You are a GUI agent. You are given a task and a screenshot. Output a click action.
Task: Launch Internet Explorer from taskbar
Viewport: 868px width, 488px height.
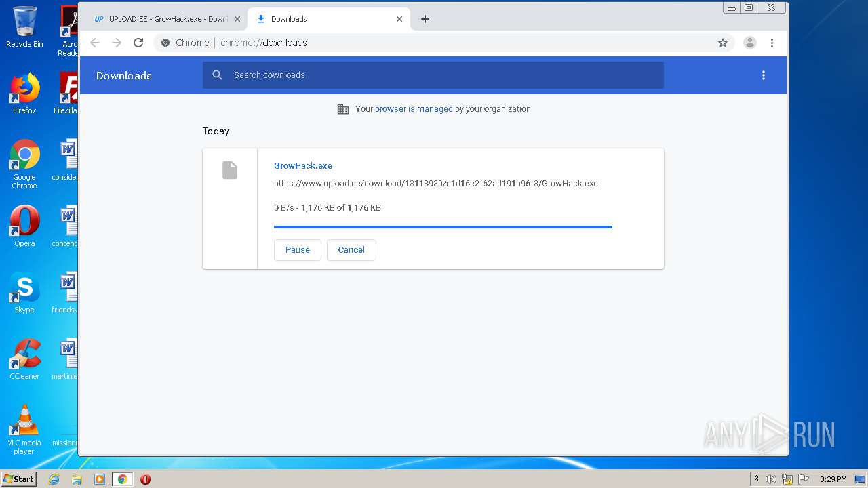coord(54,479)
